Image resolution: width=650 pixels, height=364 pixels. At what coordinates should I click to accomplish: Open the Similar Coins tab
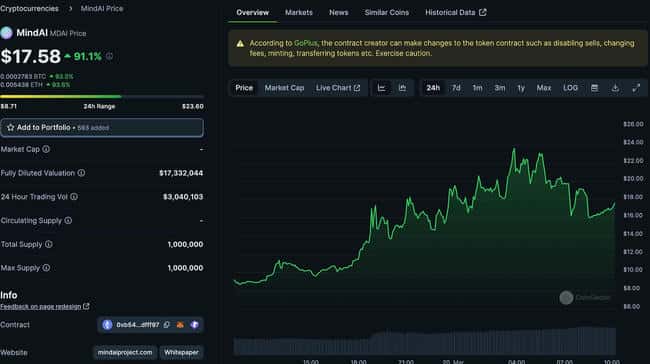tap(387, 12)
